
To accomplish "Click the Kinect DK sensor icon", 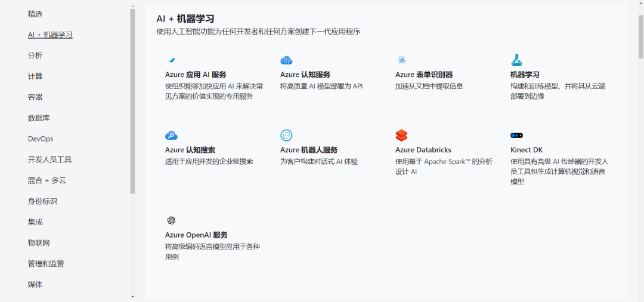I will click(x=516, y=135).
